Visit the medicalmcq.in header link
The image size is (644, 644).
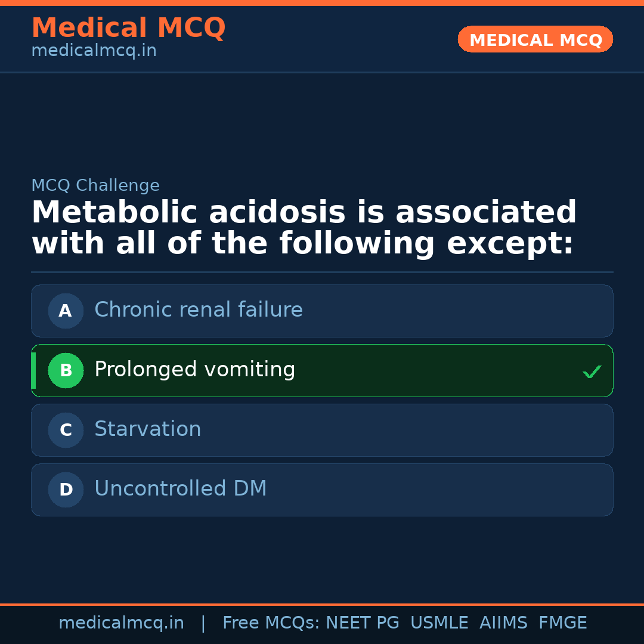click(x=94, y=51)
